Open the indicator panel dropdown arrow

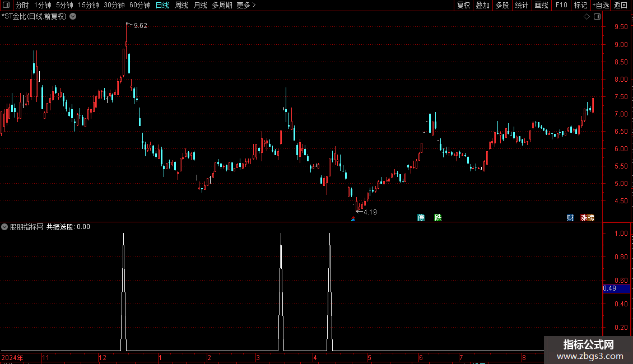[4, 227]
